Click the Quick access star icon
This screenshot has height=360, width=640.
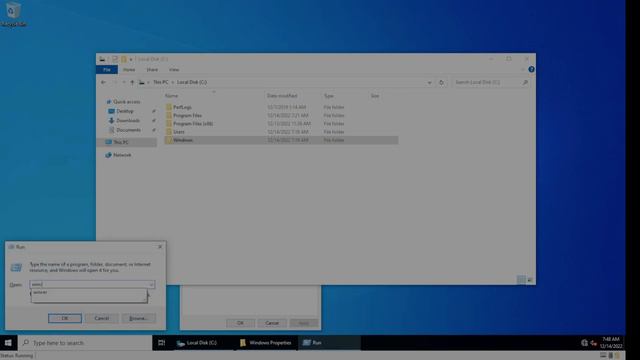click(x=109, y=102)
